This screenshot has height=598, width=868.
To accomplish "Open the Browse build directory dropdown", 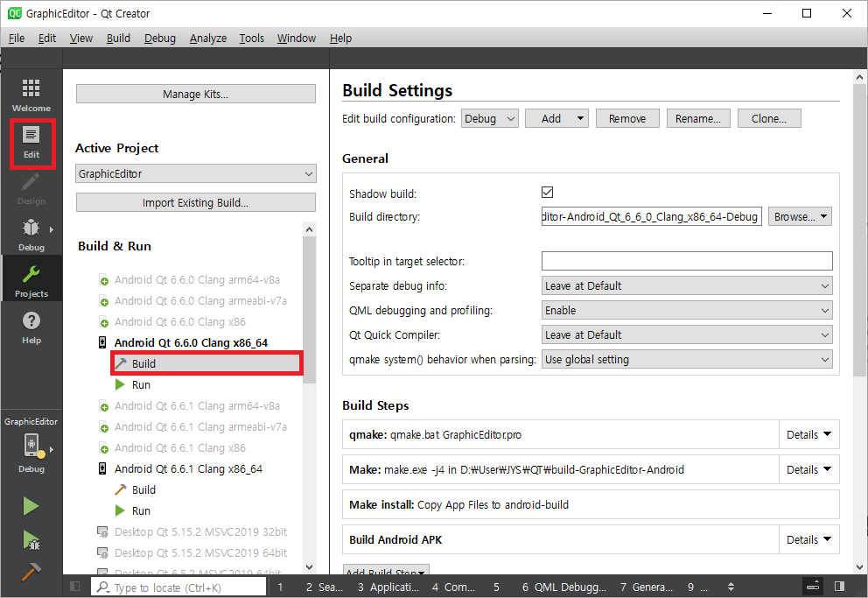I will click(800, 216).
